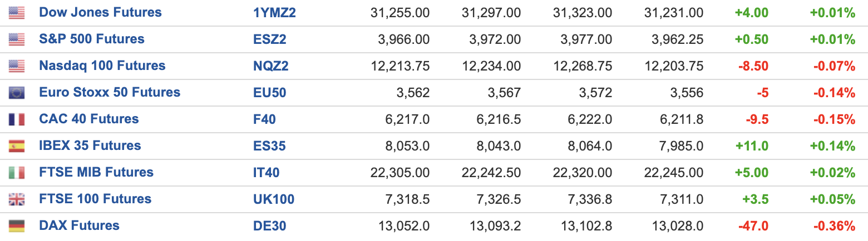Click the EU flag beside Euro Stoxx 50
Screen dimensions: 868x241
17,93
